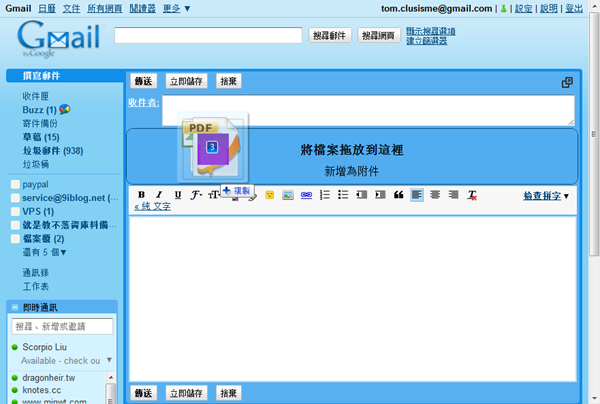Viewport: 600px width, 404px height.
Task: Open chat with dragonheir.tw
Action: [x=49, y=378]
